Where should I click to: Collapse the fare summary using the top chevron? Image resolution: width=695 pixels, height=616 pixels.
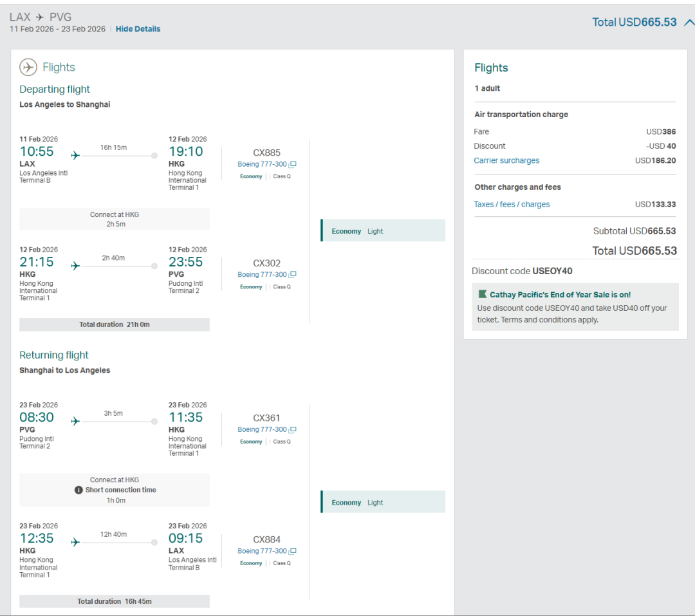[689, 23]
